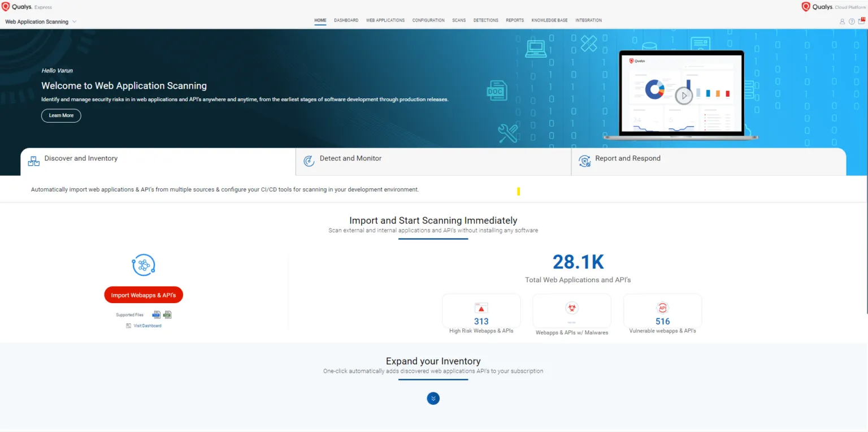Switch to the Detect and Monitor tab
Viewport: 868px width, 432px height.
pyautogui.click(x=433, y=162)
